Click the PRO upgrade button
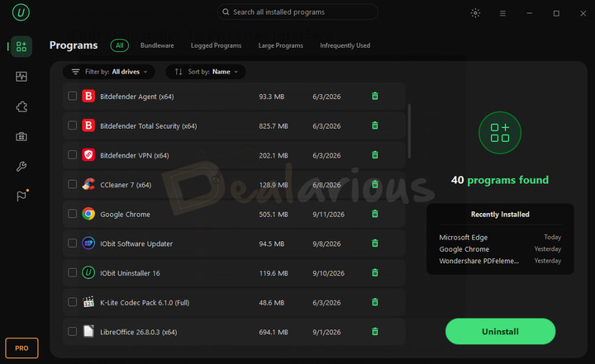 (21, 348)
